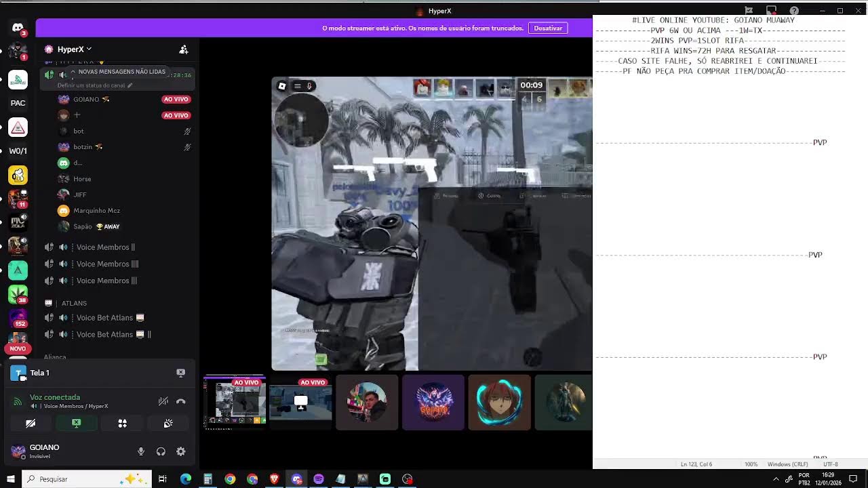Open the MC Zola server icon
Screen dimensions: 868x488
pyautogui.click(x=18, y=222)
